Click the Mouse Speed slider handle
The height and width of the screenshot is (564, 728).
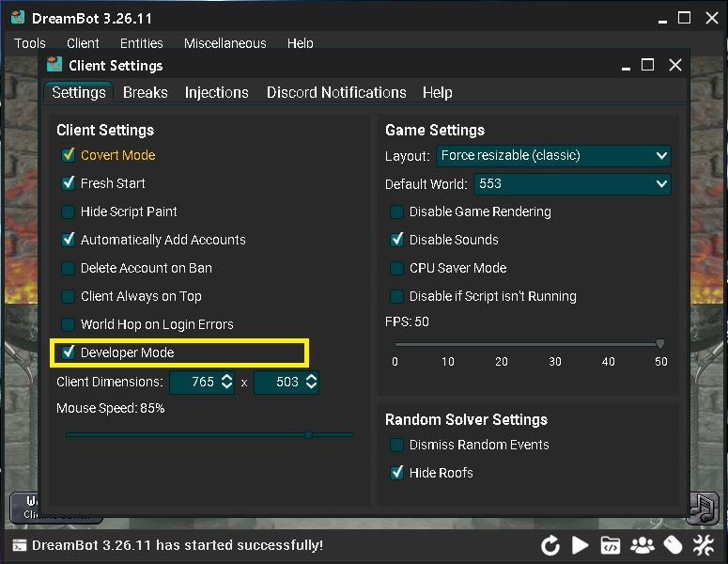309,435
